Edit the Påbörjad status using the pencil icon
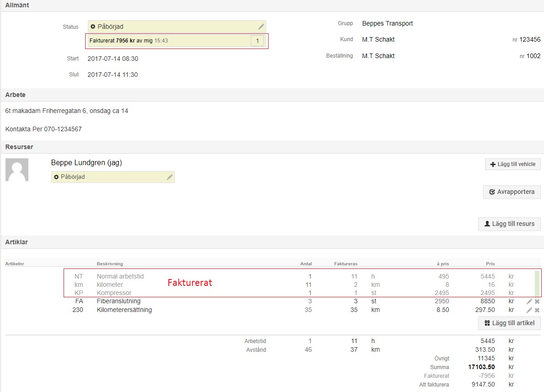Viewport: 544px width, 392px height. (x=261, y=26)
